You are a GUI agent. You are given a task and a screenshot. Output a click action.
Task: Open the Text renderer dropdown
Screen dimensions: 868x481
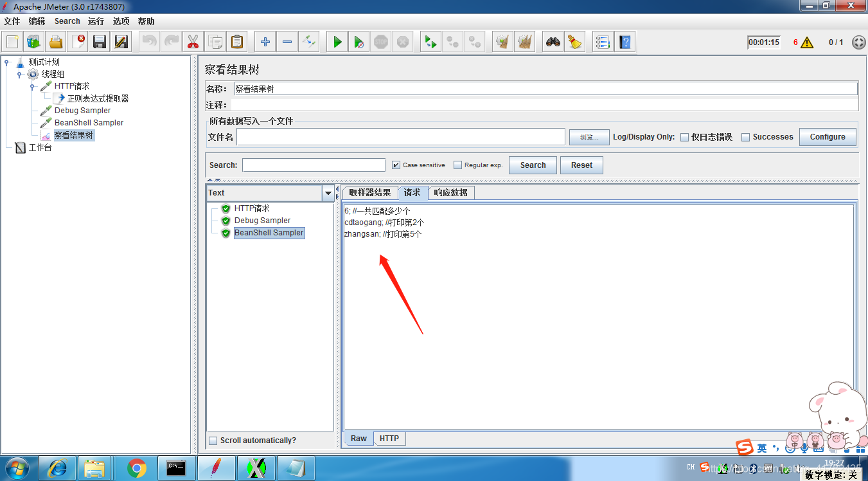[328, 193]
